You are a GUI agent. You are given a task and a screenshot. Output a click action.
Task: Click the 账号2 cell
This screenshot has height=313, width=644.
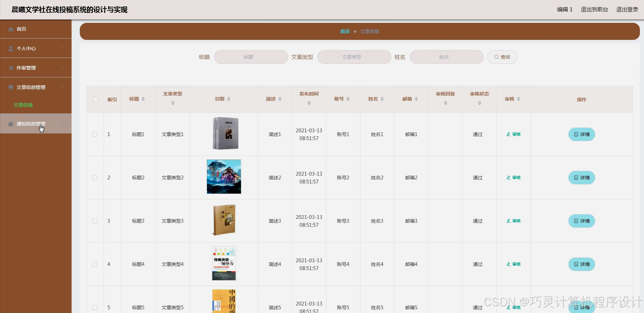tap(343, 178)
